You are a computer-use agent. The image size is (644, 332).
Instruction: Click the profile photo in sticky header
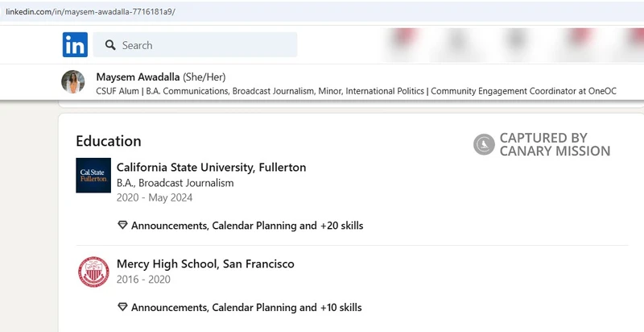pyautogui.click(x=73, y=82)
